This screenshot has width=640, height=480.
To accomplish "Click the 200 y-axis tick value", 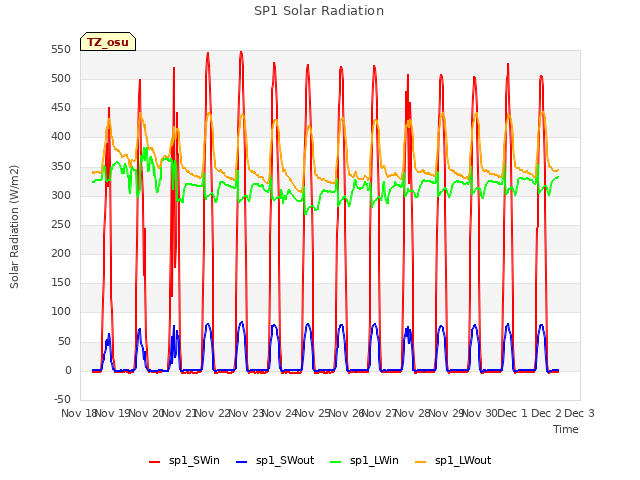I will point(61,253).
